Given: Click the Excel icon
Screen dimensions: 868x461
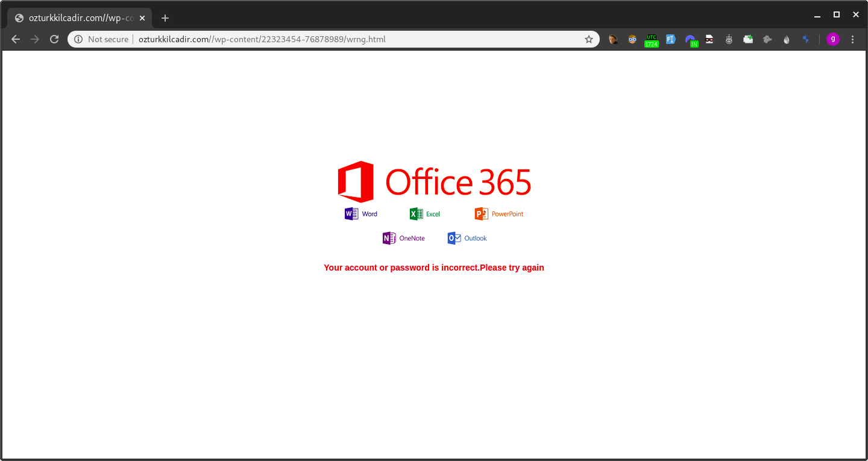Looking at the screenshot, I should tap(425, 214).
